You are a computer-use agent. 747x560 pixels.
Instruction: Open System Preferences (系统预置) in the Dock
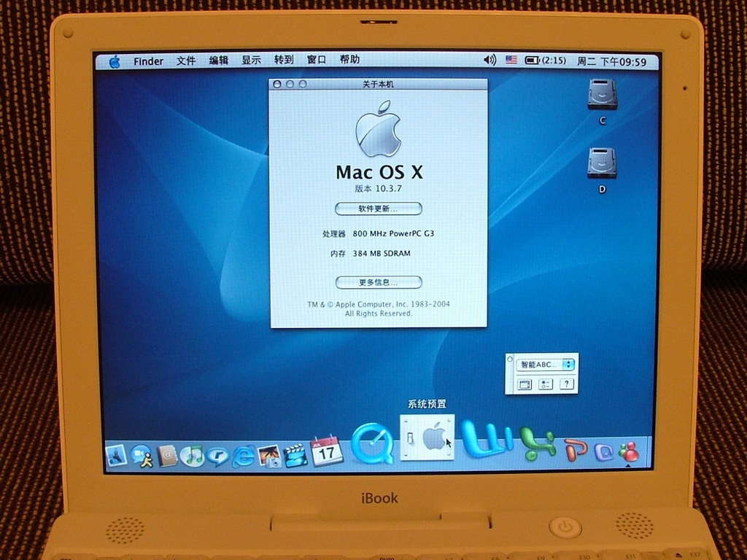coord(427,437)
